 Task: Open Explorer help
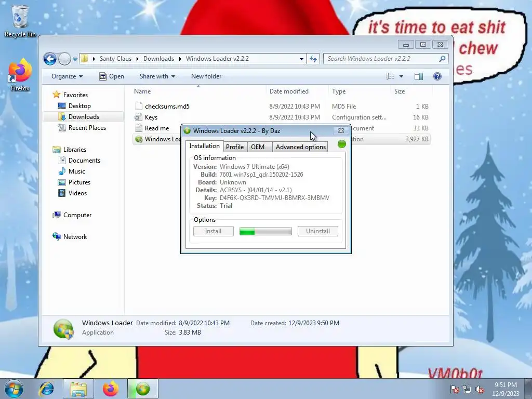tap(437, 76)
